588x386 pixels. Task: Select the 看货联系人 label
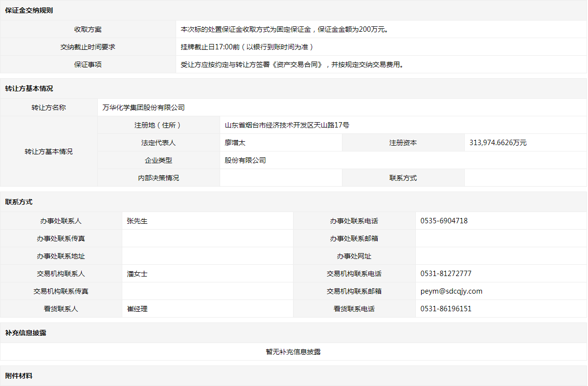pos(61,309)
